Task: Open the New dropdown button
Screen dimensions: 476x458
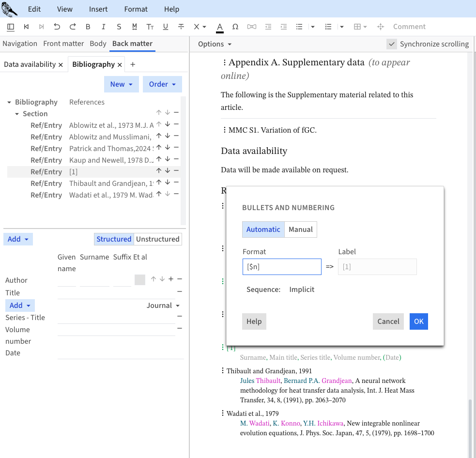Action: [x=121, y=84]
